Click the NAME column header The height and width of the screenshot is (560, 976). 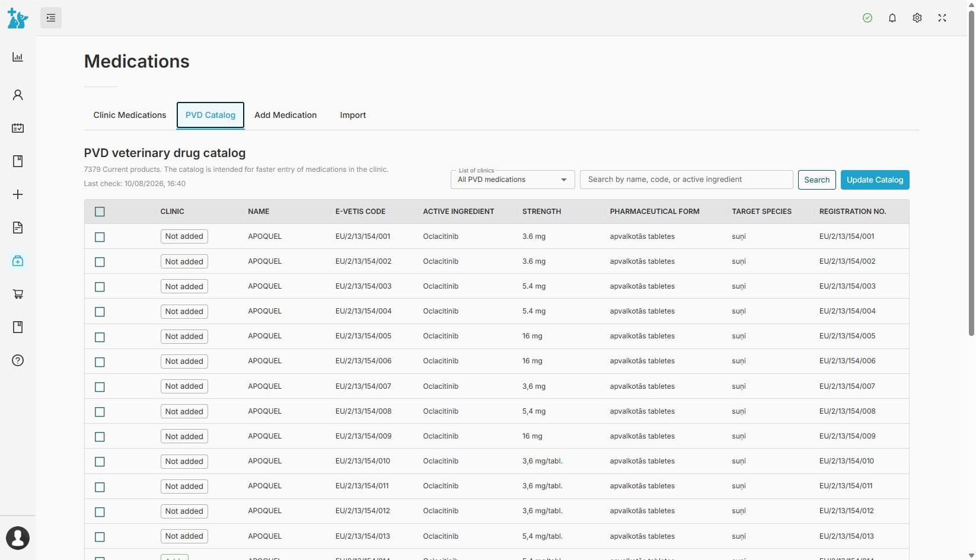(x=259, y=212)
